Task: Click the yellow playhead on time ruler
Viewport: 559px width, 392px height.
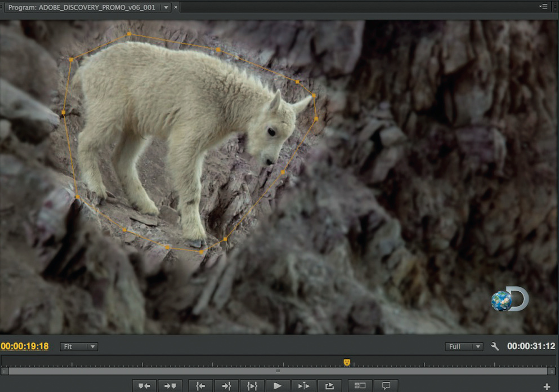Action: 347,363
